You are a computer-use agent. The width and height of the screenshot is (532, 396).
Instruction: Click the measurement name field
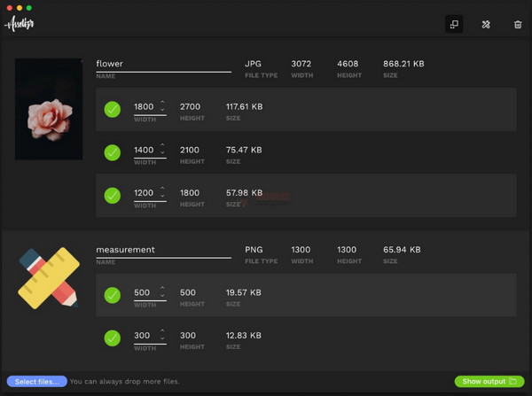(163, 250)
